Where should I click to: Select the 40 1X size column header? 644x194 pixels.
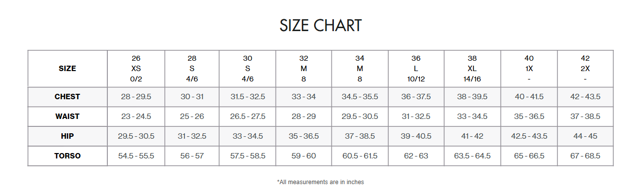[529, 69]
